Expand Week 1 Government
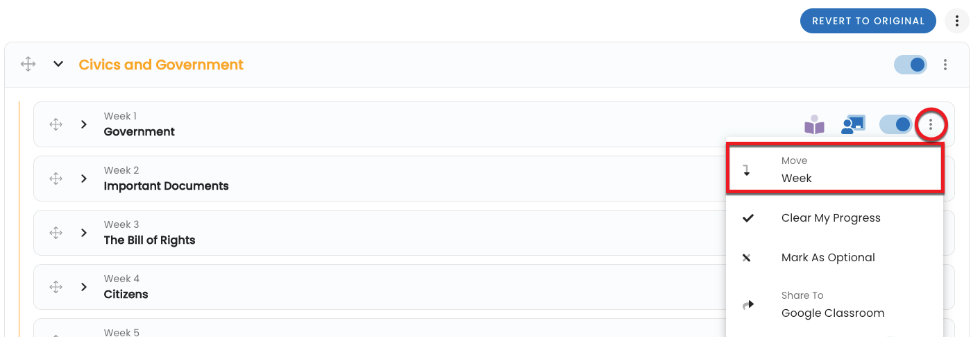Image resolution: width=980 pixels, height=337 pixels. [x=84, y=124]
